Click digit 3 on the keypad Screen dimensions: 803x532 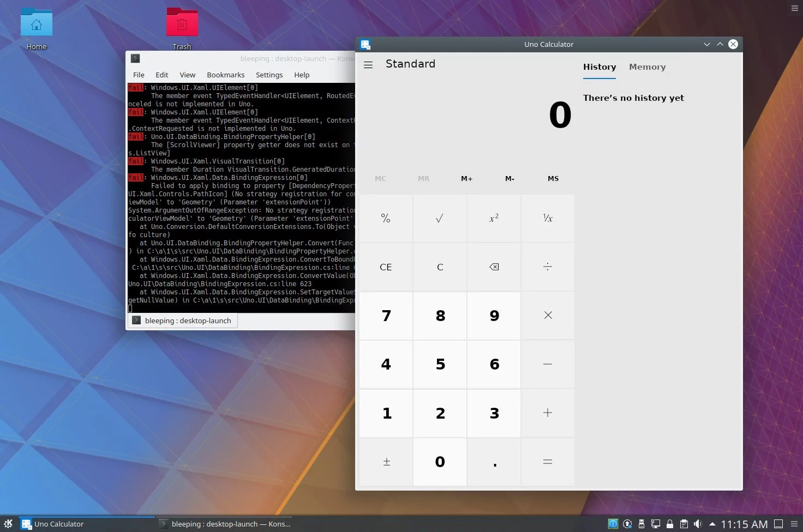[494, 413]
